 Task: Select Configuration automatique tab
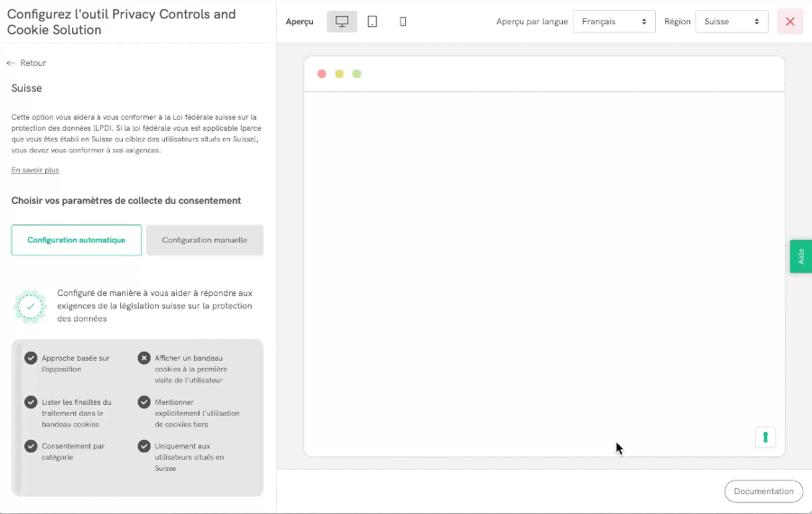coord(77,241)
